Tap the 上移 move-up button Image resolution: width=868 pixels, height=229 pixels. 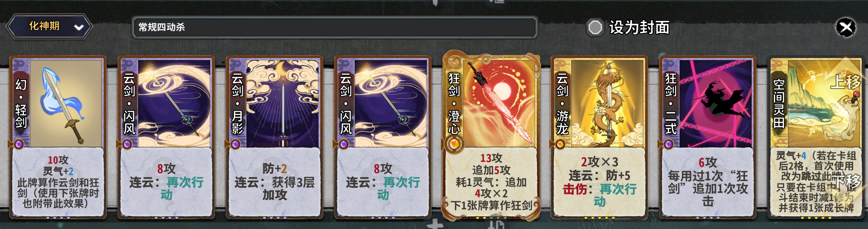point(845,82)
